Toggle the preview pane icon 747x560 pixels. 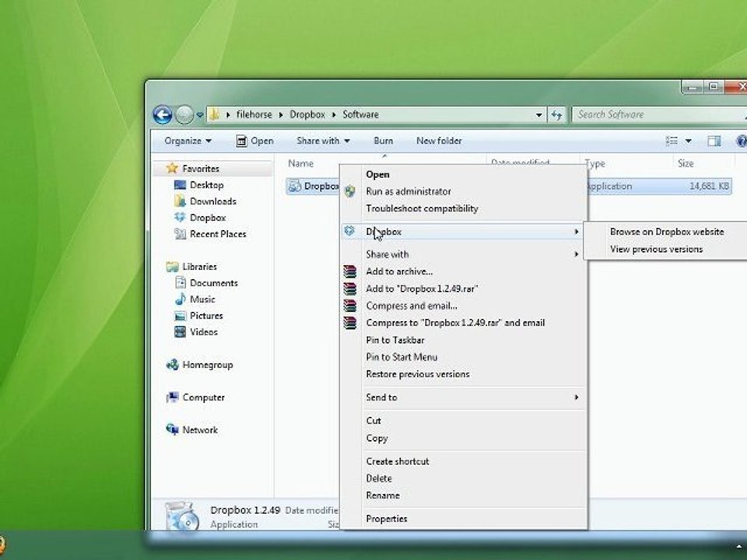714,141
